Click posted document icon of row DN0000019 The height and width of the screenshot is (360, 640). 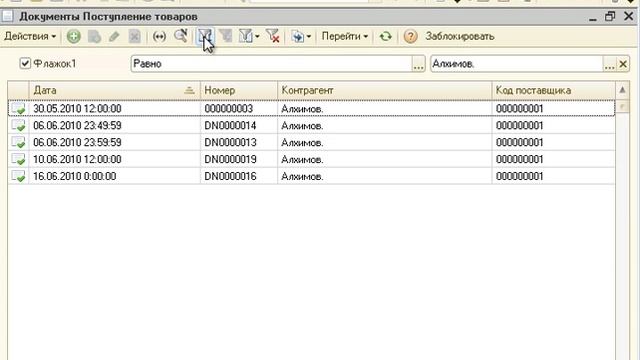(18, 159)
